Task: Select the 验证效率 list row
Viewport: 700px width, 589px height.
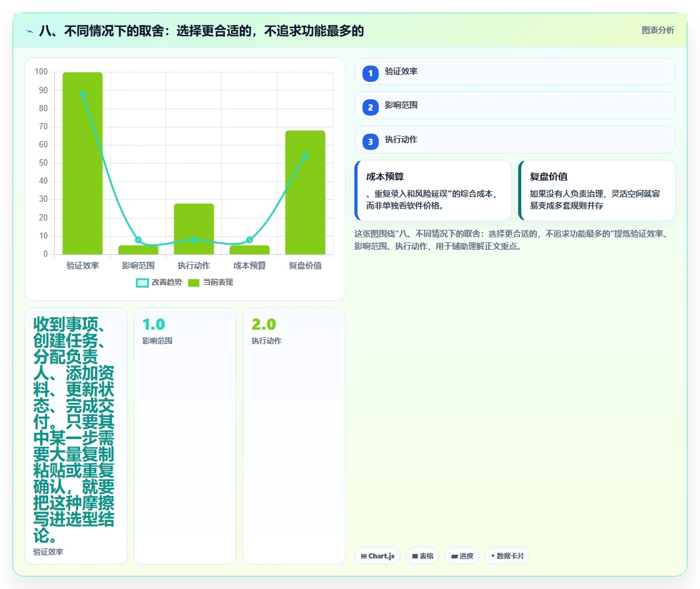Action: click(x=515, y=71)
